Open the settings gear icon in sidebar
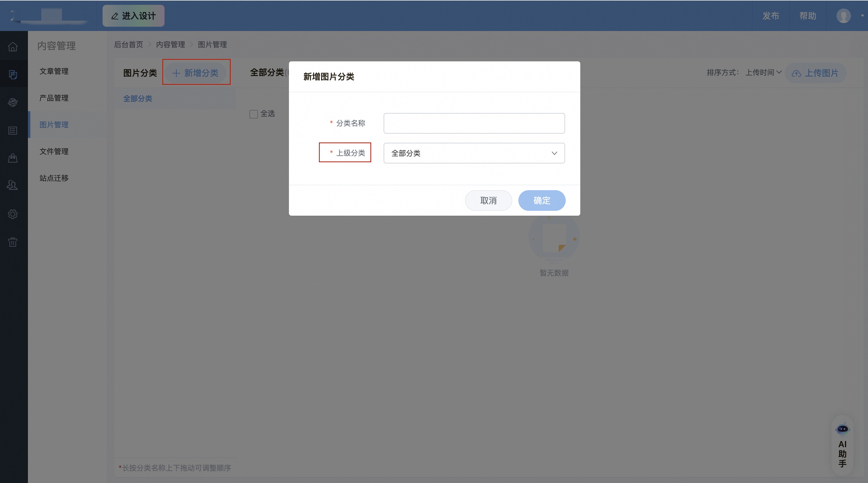Image resolution: width=868 pixels, height=483 pixels. [13, 214]
